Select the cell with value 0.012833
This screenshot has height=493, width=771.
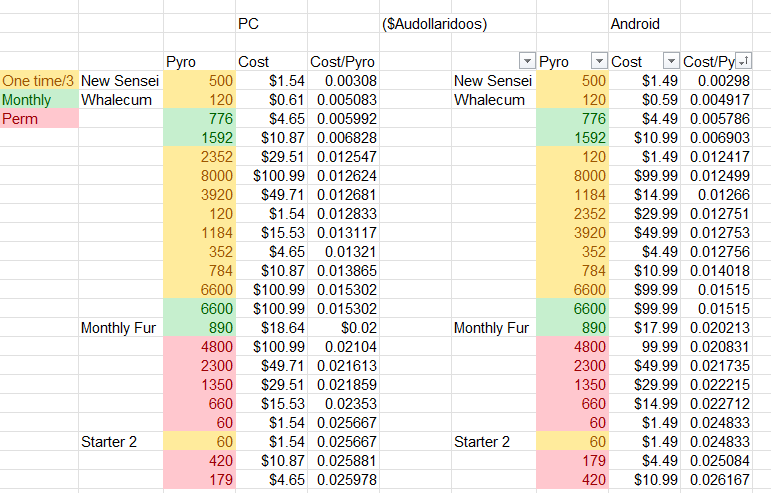343,214
